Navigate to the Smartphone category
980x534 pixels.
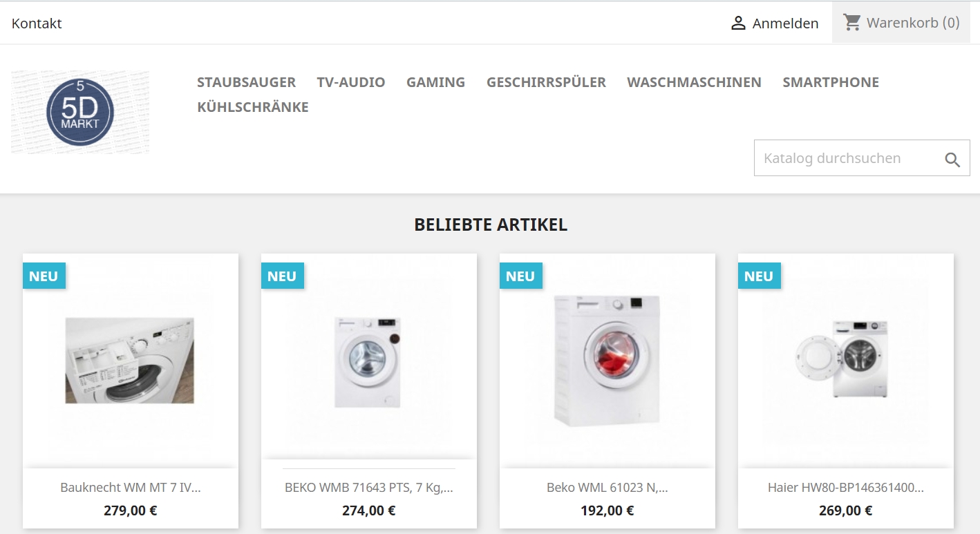[831, 82]
